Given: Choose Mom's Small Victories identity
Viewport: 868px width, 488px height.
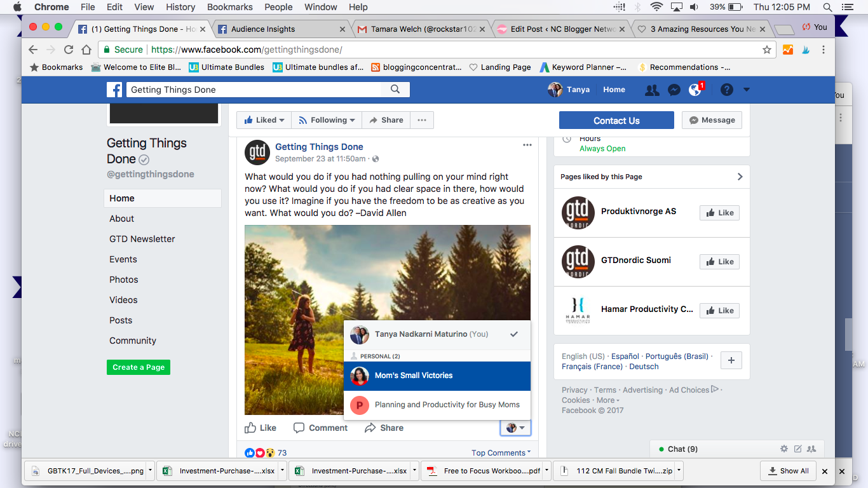Looking at the screenshot, I should [x=437, y=376].
